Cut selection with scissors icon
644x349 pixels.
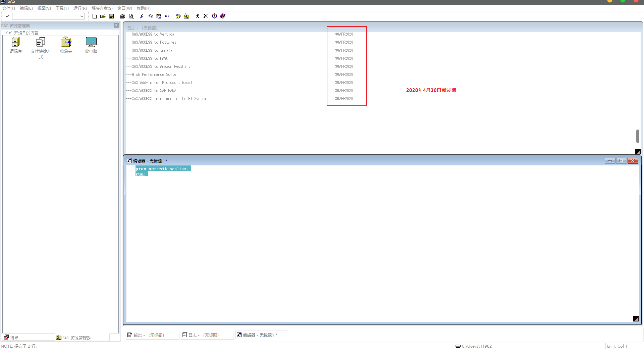[x=142, y=16]
